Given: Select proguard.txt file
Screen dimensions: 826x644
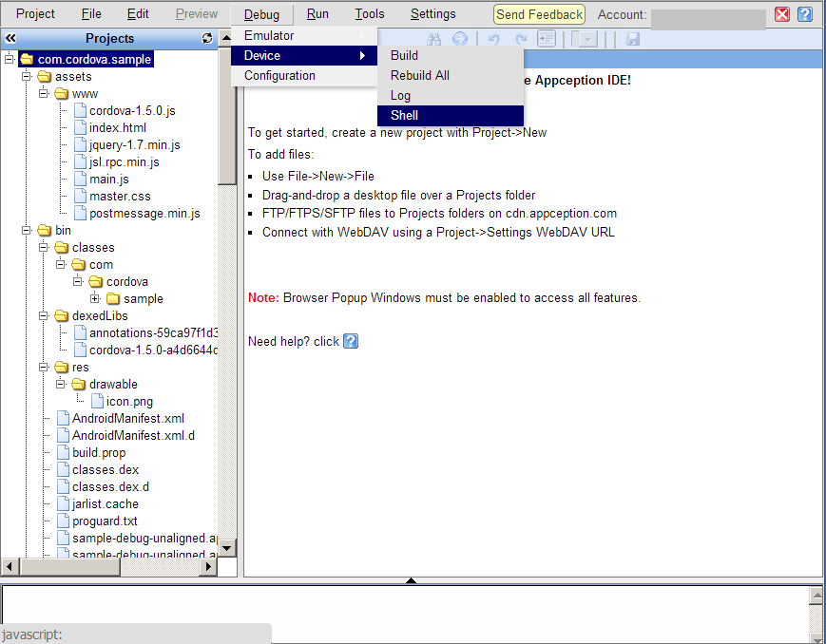Looking at the screenshot, I should coord(105,521).
